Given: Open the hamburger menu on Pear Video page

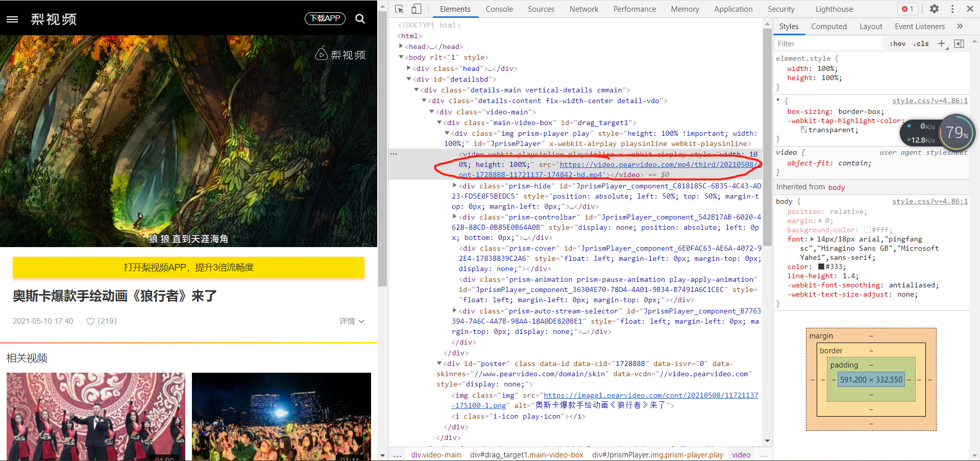Looking at the screenshot, I should 12,19.
